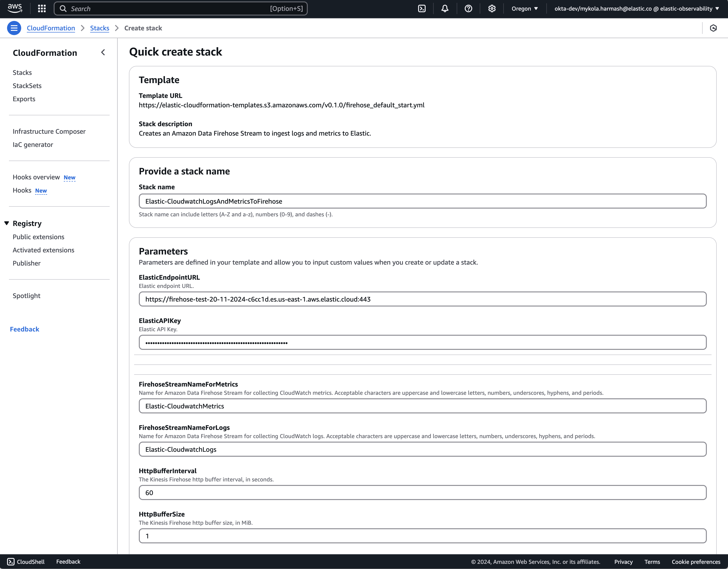Open the settings gear icon
The width and height of the screenshot is (728, 569).
(492, 9)
